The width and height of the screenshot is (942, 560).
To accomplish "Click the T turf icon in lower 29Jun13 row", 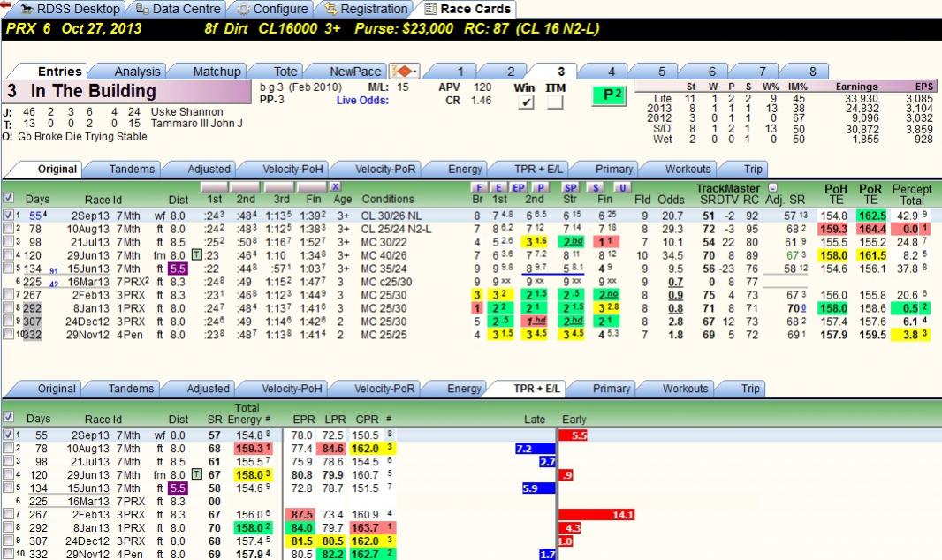I will click(196, 475).
